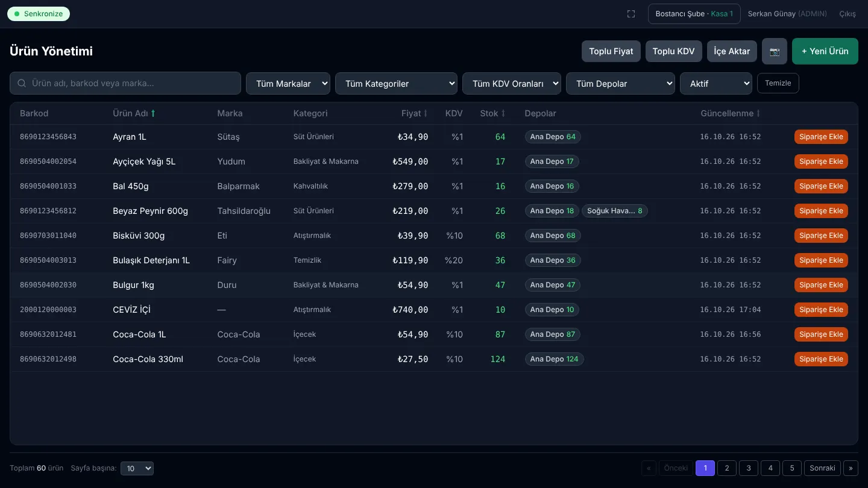Click the Tahsildaroğlu brand cell
Screen dimensions: 868x488
click(x=244, y=211)
